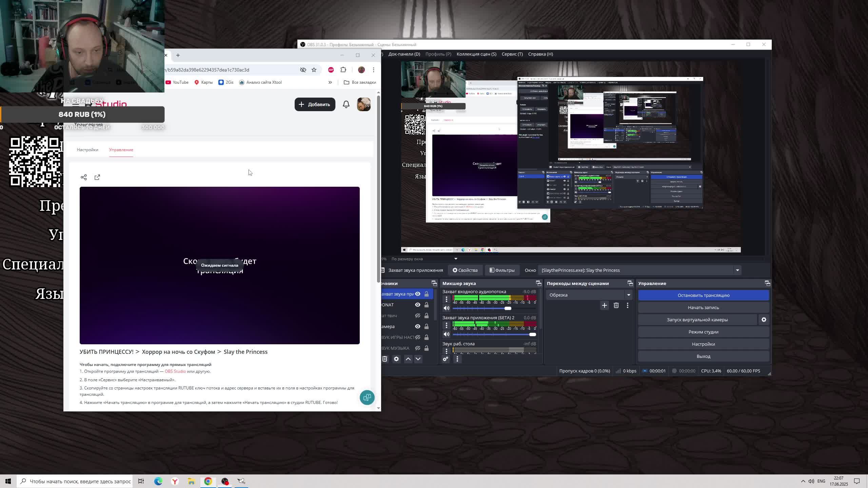The height and width of the screenshot is (488, 868).
Task: Click the Добавить button in RUTUBE Studio
Action: tap(315, 104)
